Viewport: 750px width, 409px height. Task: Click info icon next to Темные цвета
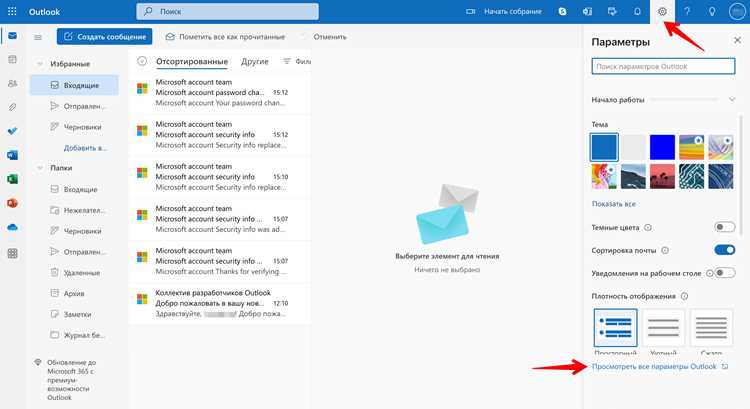pos(648,227)
